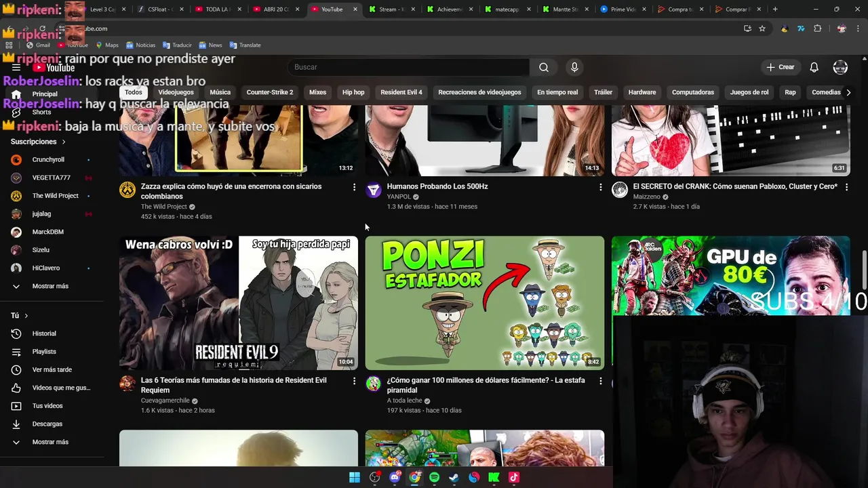Open Steam from the taskbar

[454, 477]
